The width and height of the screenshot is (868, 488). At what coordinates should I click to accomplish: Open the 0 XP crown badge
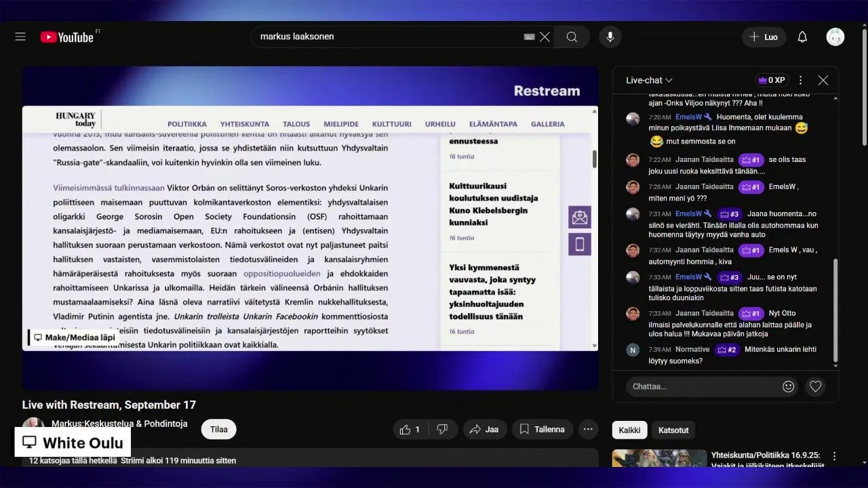pos(772,80)
